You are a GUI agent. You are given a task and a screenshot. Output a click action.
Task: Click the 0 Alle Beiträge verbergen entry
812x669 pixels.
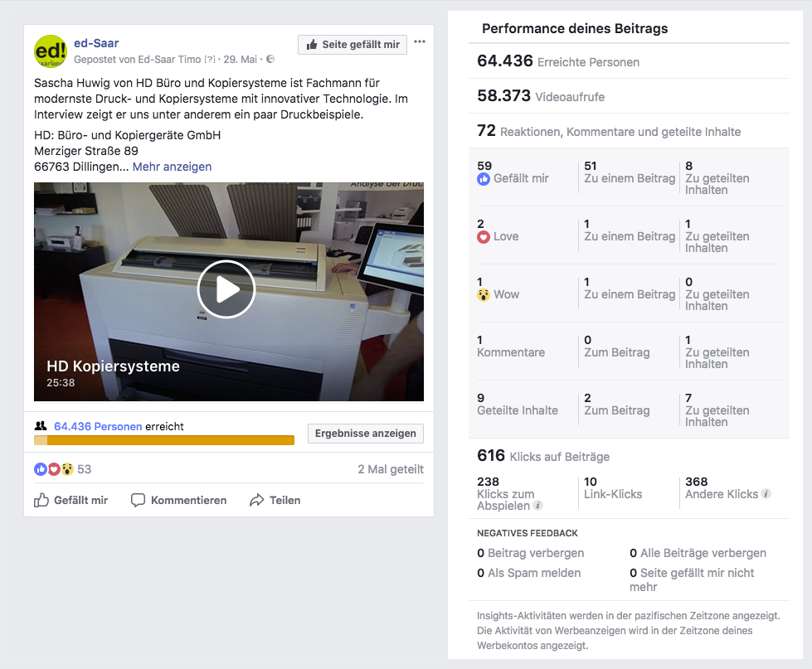pos(698,553)
